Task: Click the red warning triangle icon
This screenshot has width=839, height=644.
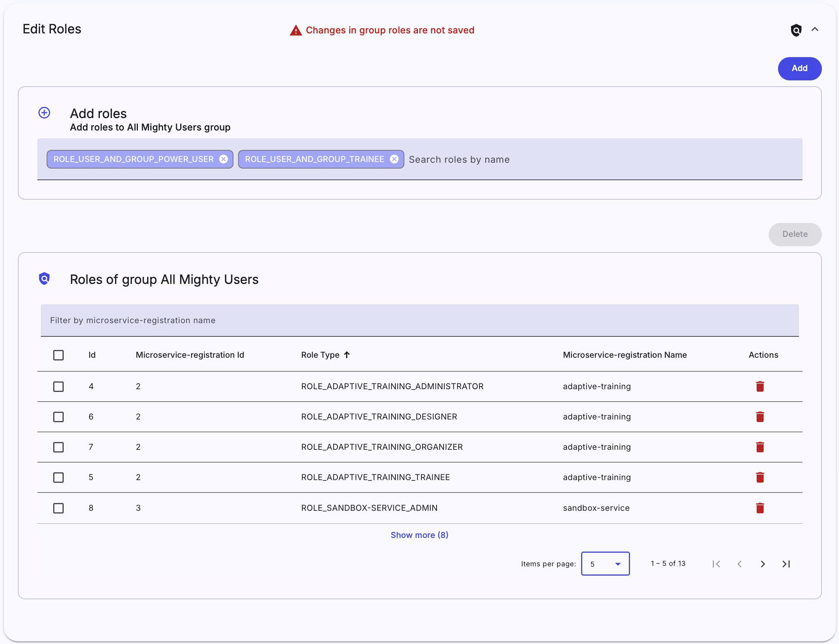Action: (x=295, y=30)
